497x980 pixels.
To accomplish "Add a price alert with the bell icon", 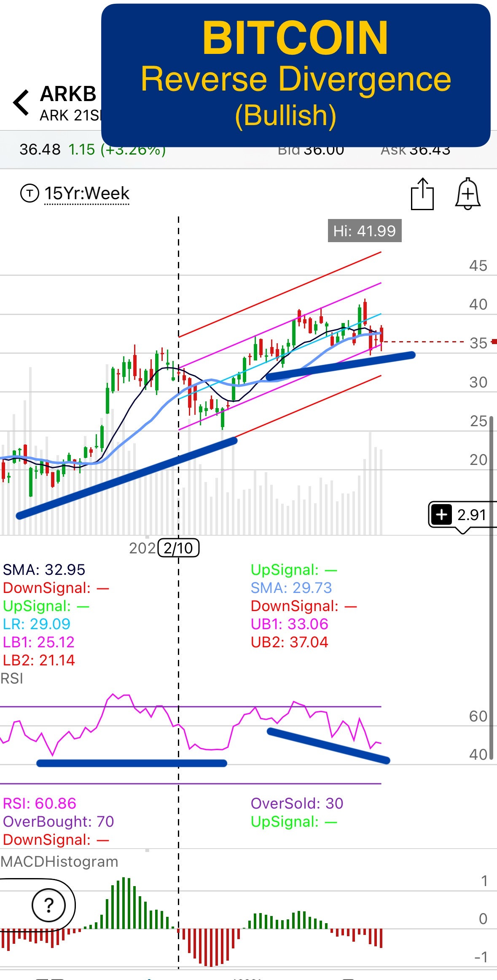I will pos(468,194).
